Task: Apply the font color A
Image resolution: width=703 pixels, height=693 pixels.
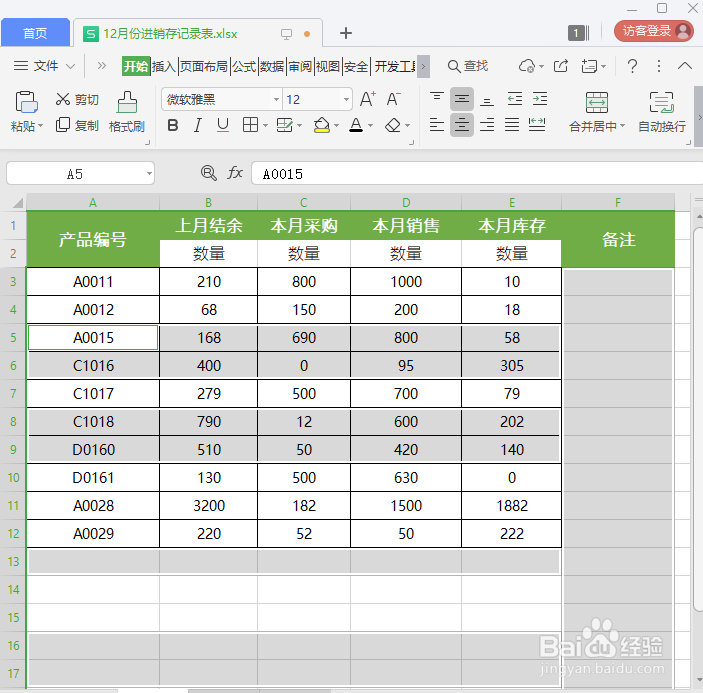Action: coord(356,125)
